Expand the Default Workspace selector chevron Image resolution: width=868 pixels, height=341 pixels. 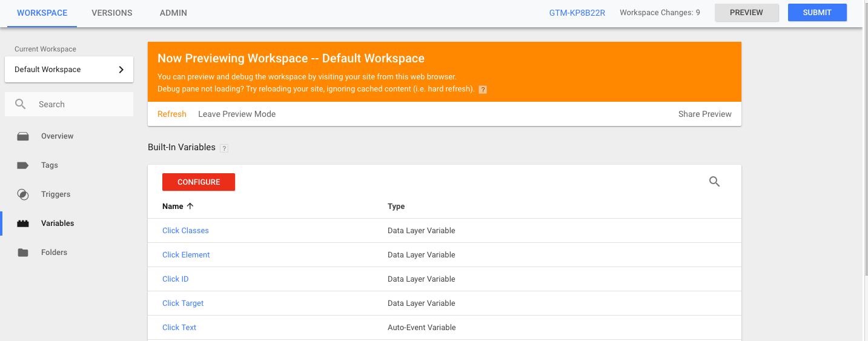click(121, 70)
